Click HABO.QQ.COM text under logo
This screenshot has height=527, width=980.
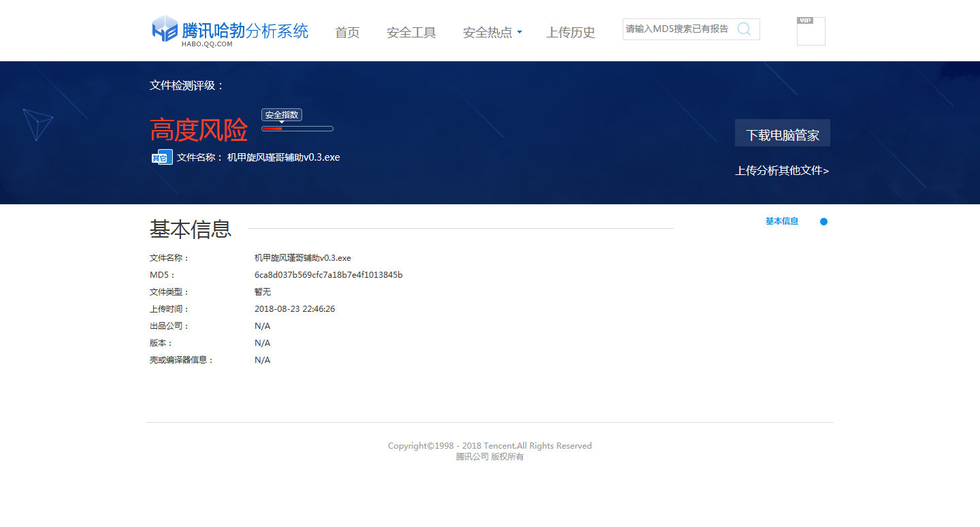click(207, 44)
